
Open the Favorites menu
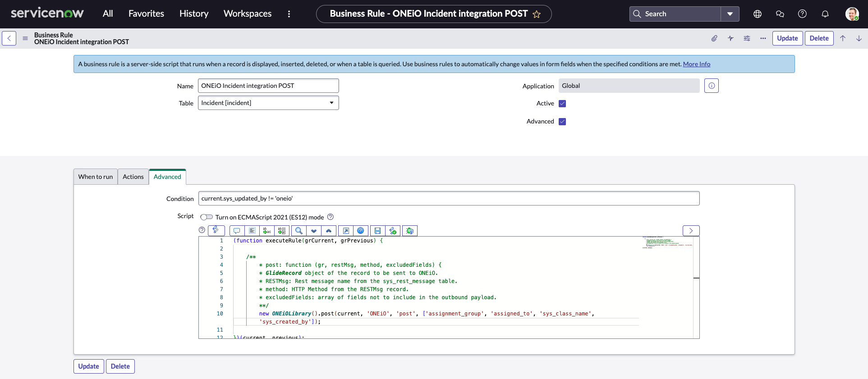point(146,14)
